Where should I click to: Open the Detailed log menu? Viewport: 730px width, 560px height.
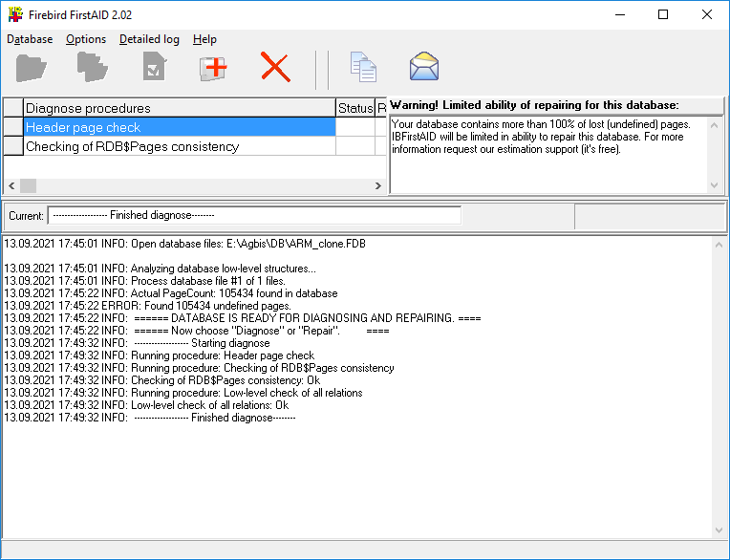149,39
